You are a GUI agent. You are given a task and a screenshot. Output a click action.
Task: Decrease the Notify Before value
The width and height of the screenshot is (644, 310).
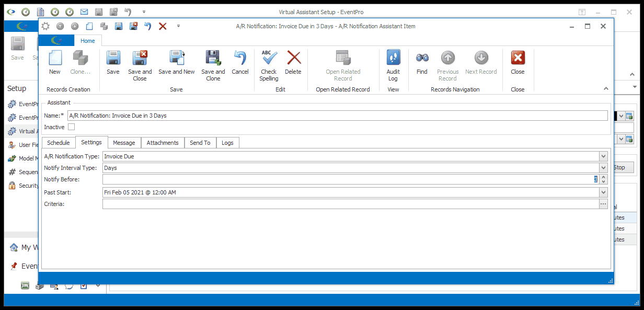point(604,182)
